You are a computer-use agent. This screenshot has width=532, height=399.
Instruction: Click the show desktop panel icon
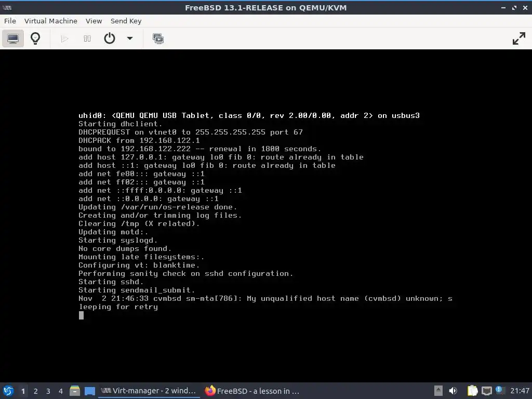click(89, 391)
